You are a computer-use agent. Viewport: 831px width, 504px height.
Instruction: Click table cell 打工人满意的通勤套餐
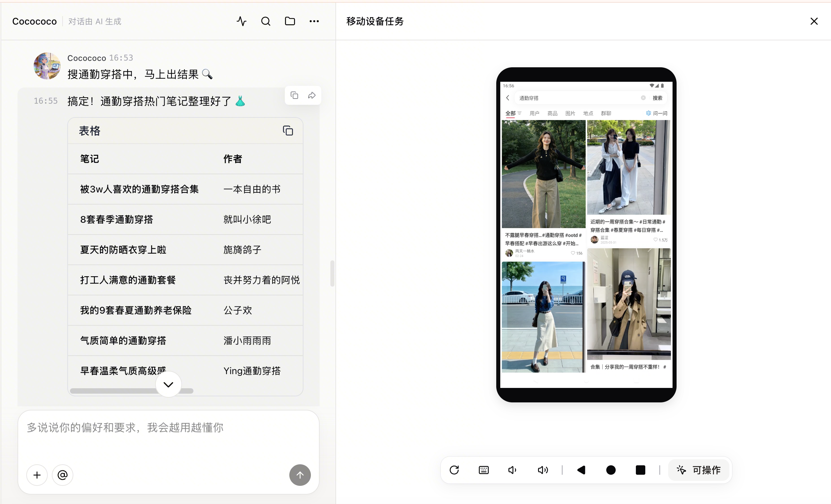pos(128,280)
